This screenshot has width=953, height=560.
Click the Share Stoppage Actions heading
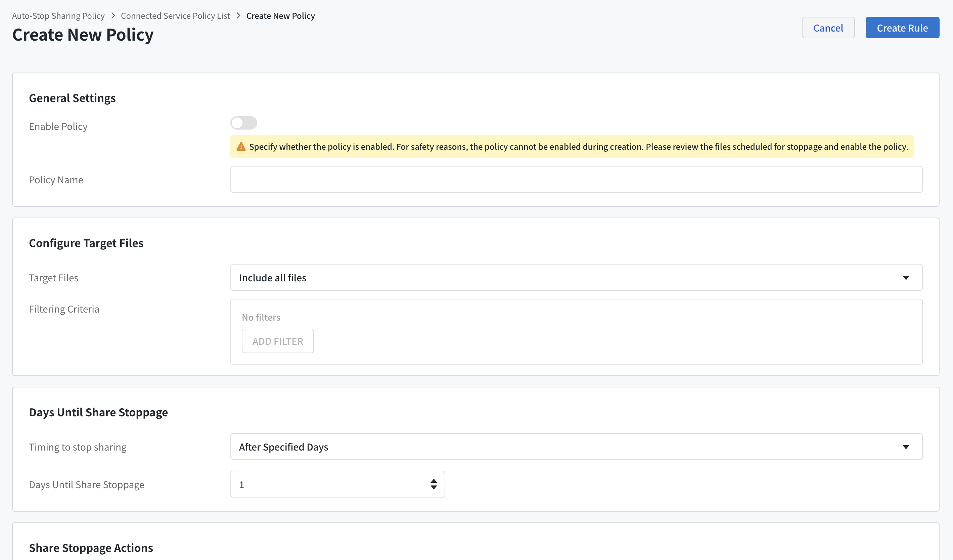click(x=91, y=548)
